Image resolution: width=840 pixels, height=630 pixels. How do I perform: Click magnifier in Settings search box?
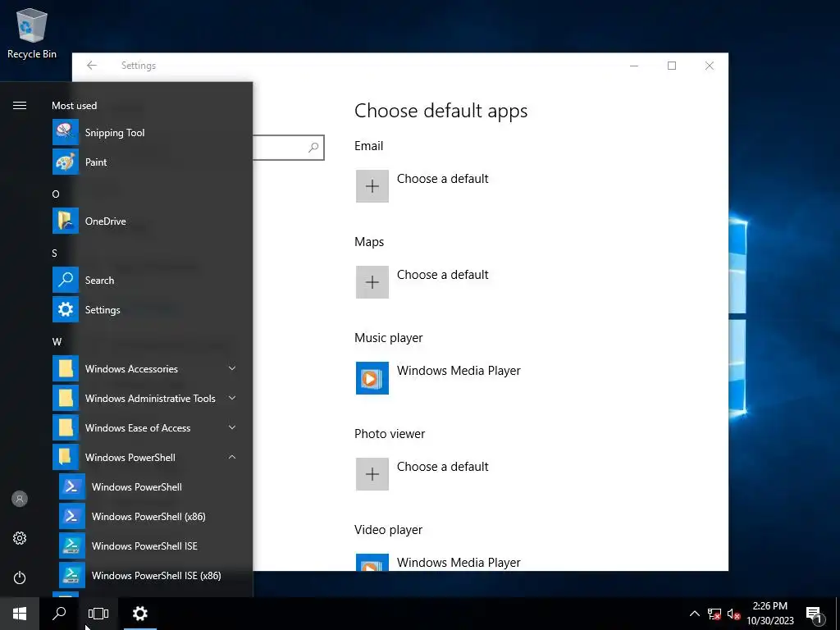pyautogui.click(x=313, y=148)
